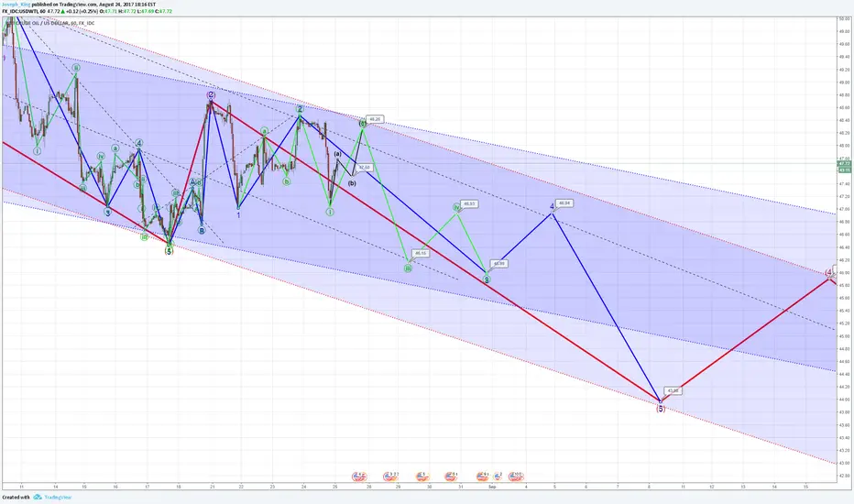854x504 pixels.
Task: Click the economic event flag icon left of date 28
Action: coord(358,477)
